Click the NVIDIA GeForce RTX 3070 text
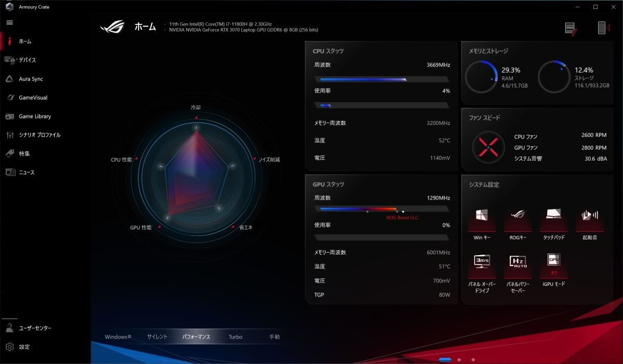 [x=243, y=30]
